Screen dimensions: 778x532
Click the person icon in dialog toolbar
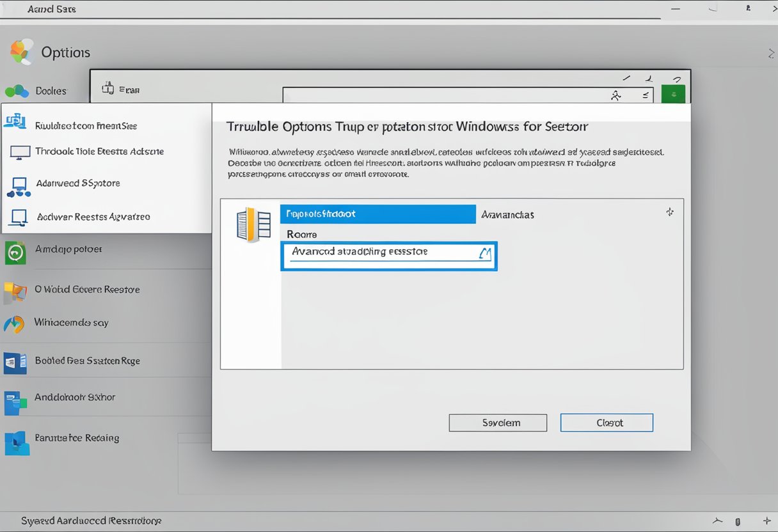(616, 96)
